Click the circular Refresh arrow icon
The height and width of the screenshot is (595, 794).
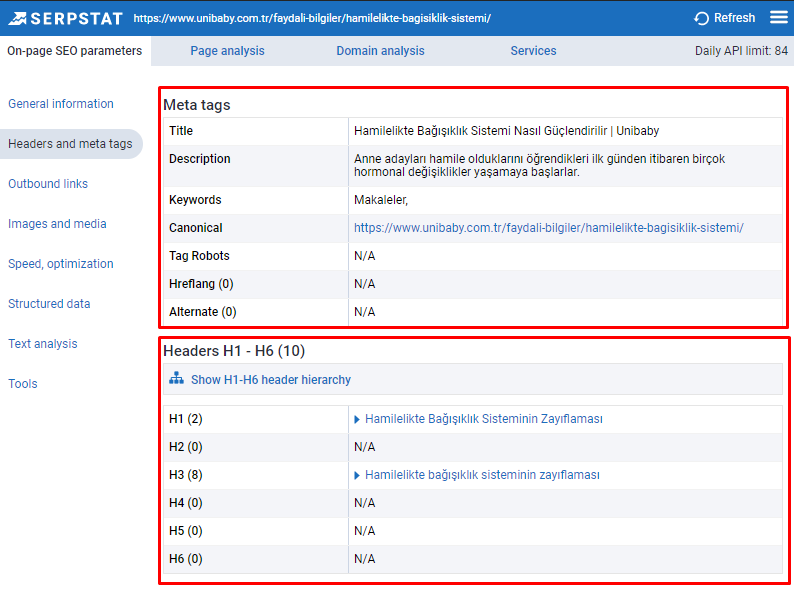[x=701, y=19]
